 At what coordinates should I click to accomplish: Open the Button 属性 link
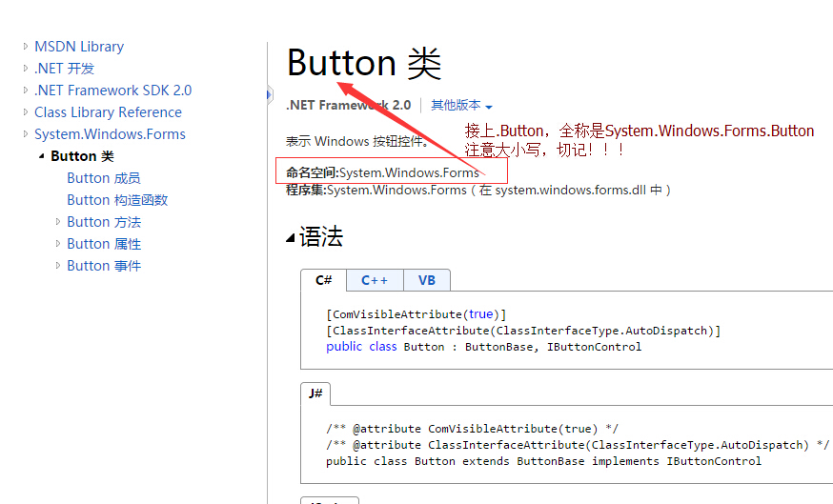click(x=104, y=244)
